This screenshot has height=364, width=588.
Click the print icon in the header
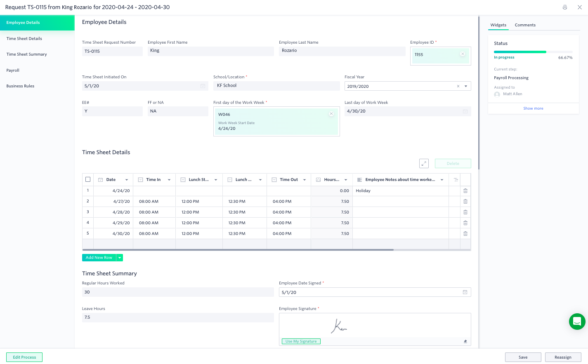(564, 7)
